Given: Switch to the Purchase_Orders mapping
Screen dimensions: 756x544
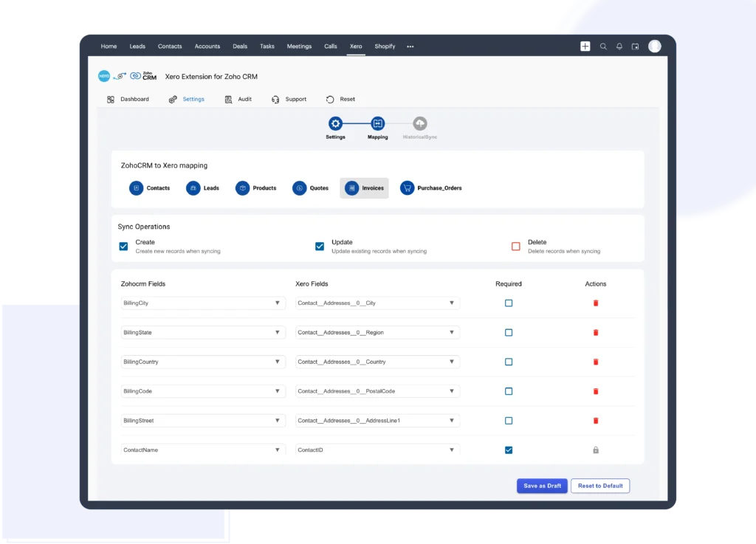Looking at the screenshot, I should pyautogui.click(x=431, y=187).
